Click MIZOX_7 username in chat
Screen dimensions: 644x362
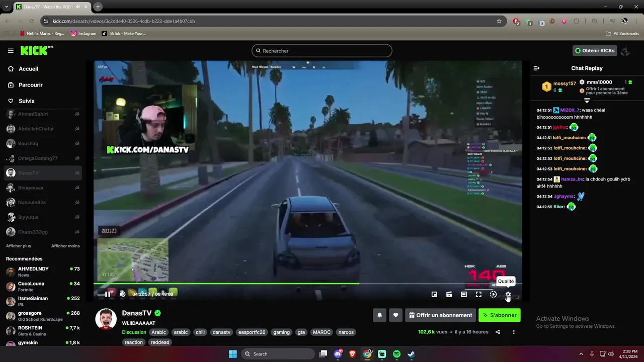pyautogui.click(x=570, y=110)
